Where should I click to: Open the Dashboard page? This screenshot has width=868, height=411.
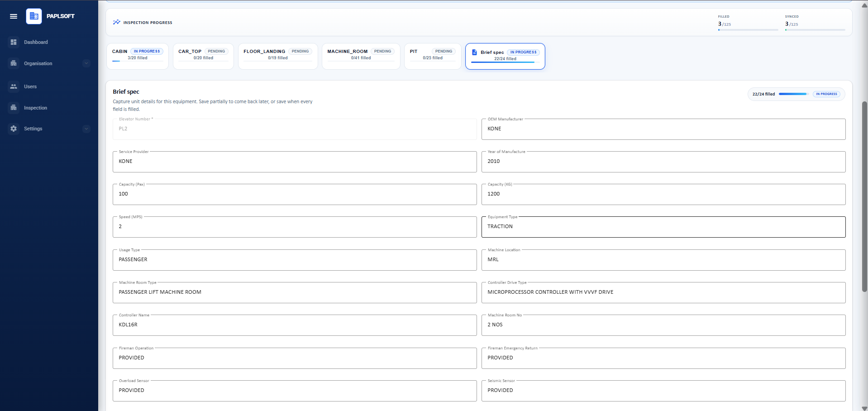click(36, 42)
